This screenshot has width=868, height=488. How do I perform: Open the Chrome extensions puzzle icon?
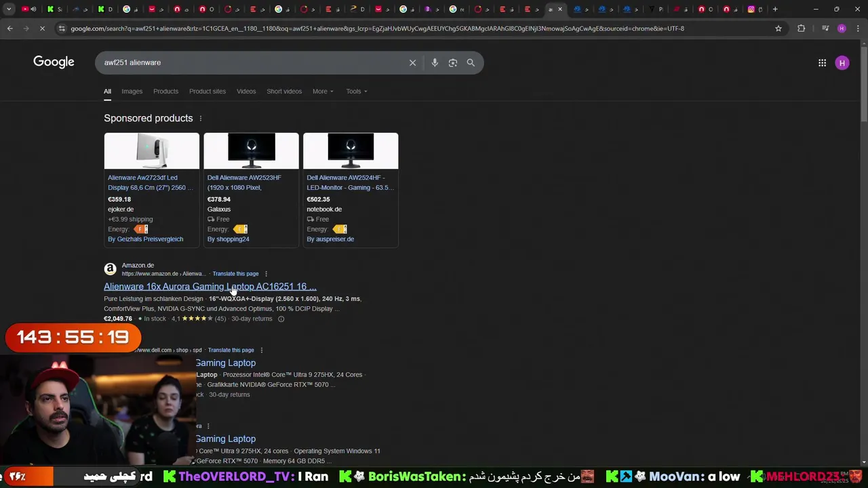(802, 28)
